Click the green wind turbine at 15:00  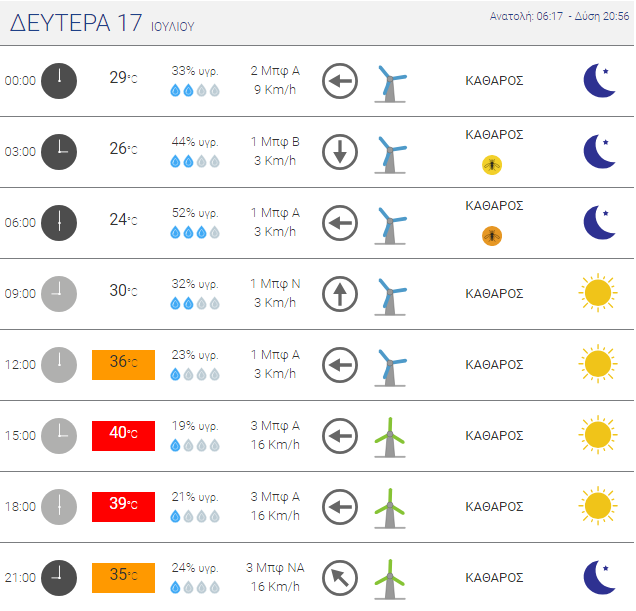click(390, 437)
